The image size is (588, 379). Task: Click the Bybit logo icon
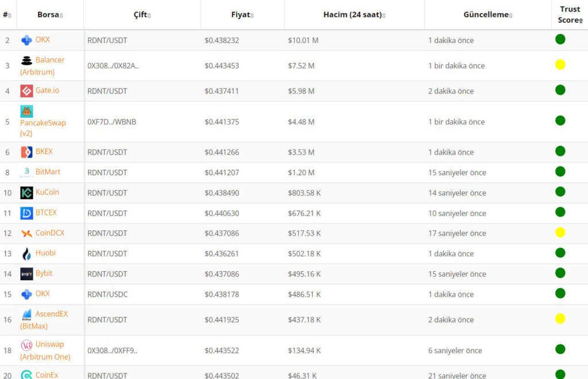click(x=26, y=274)
